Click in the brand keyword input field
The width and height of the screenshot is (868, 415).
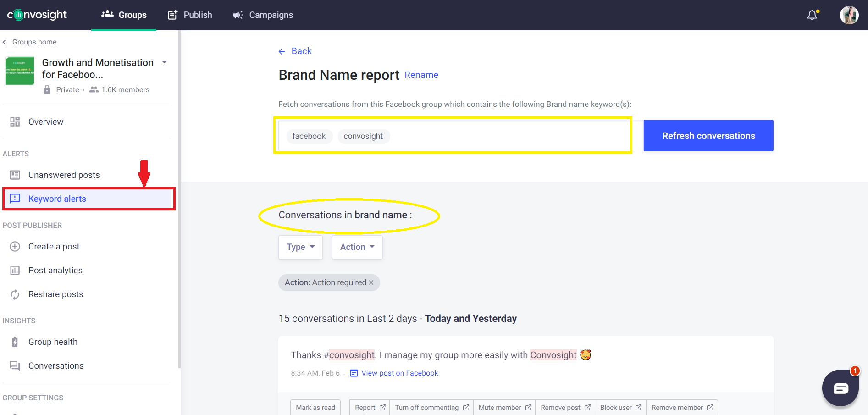click(x=504, y=136)
